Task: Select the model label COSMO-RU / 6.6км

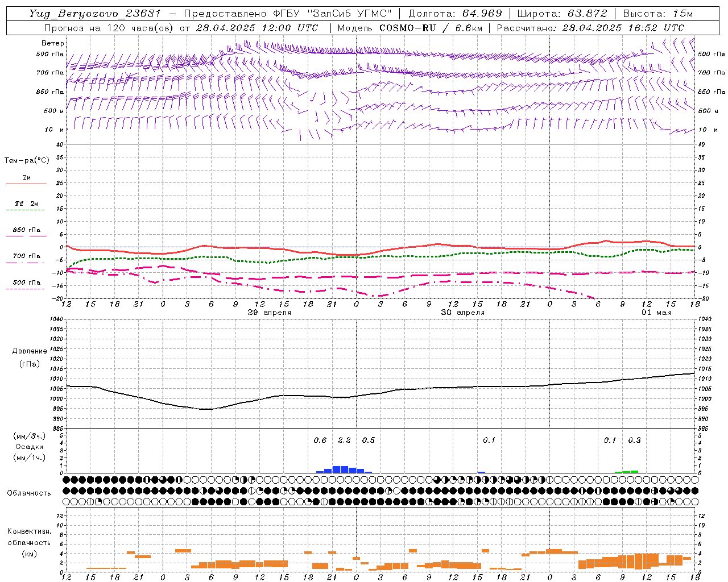Action: point(431,28)
